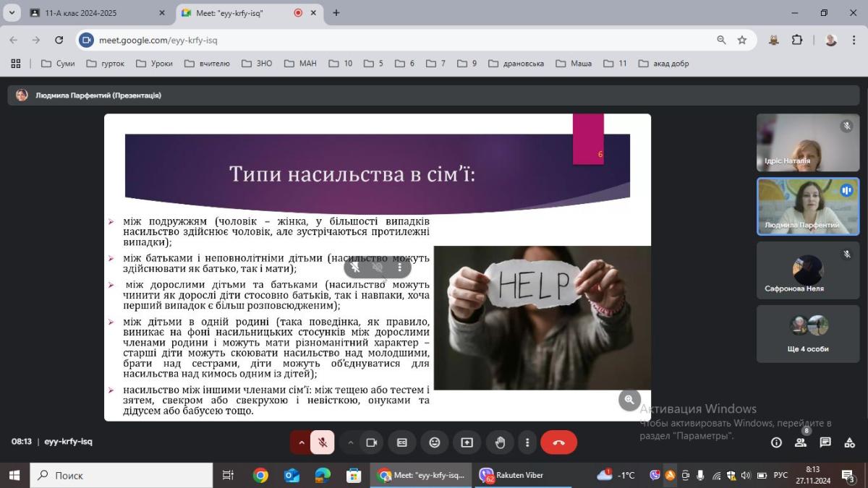Open the meeting activities icon
868x488 pixels.
coord(849,442)
